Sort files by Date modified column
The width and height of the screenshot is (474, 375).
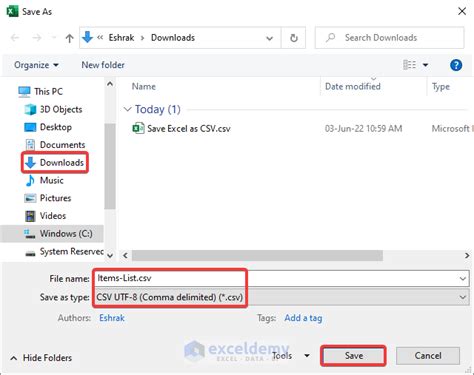(353, 86)
